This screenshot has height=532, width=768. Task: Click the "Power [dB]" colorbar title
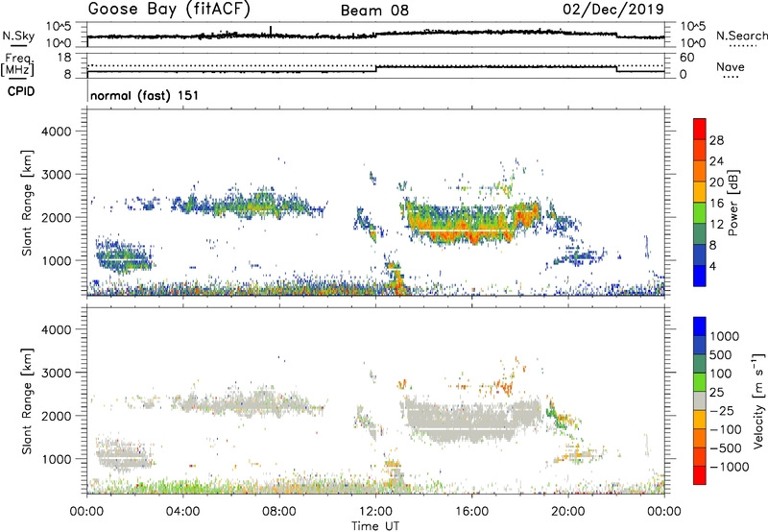pyautogui.click(x=732, y=203)
